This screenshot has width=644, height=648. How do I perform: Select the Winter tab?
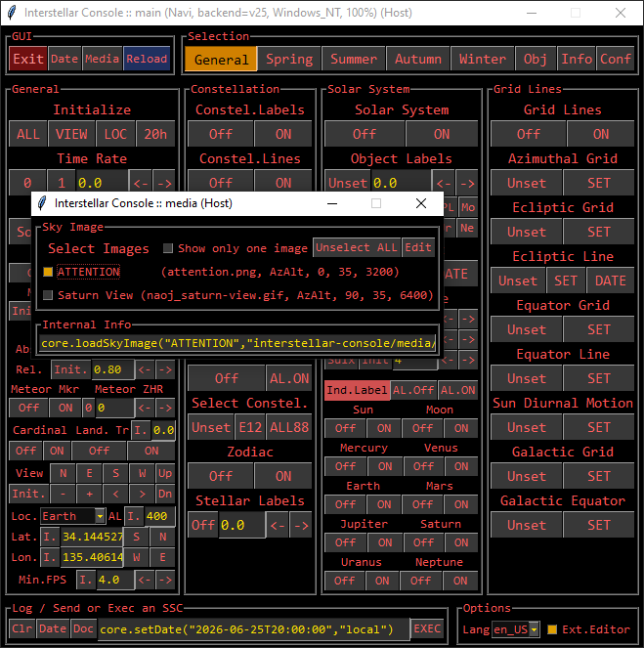pos(483,59)
